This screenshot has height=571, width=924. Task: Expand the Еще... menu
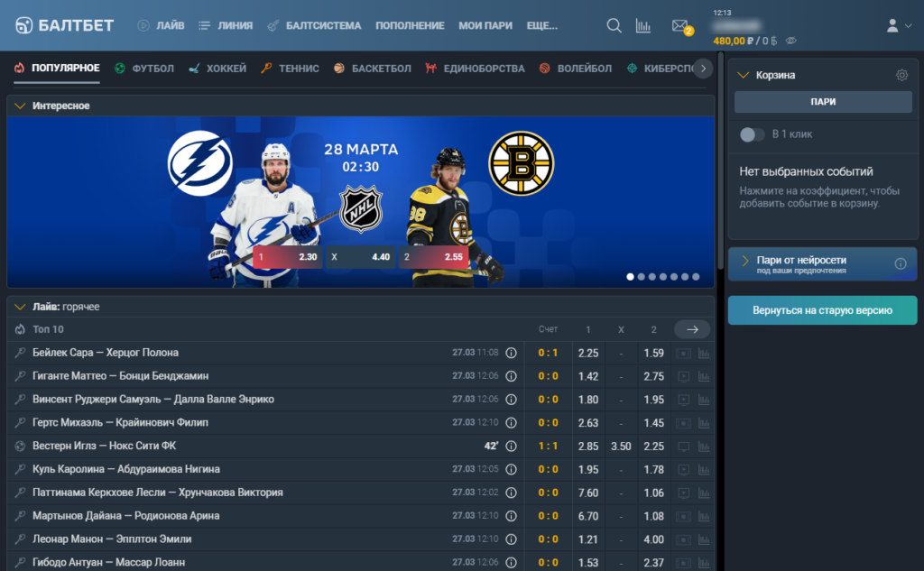(542, 26)
